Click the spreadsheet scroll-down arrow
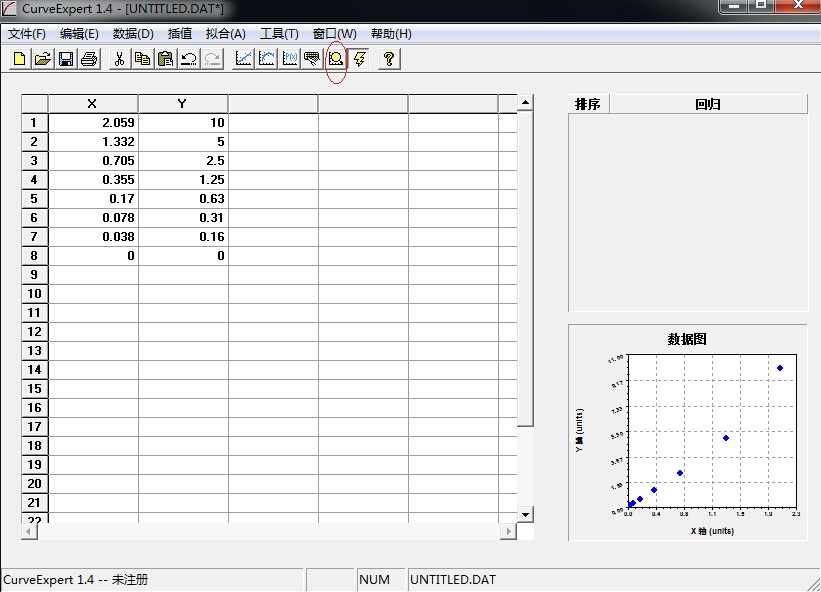 coord(525,515)
